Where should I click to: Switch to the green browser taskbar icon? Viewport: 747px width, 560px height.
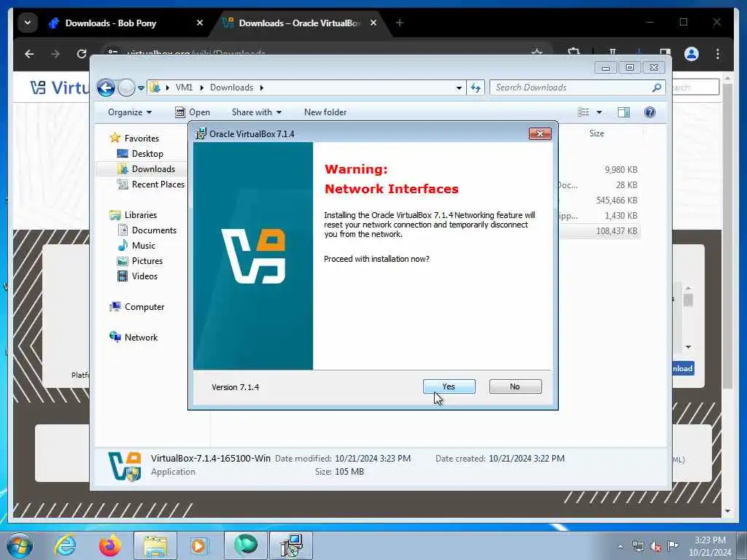pyautogui.click(x=245, y=545)
